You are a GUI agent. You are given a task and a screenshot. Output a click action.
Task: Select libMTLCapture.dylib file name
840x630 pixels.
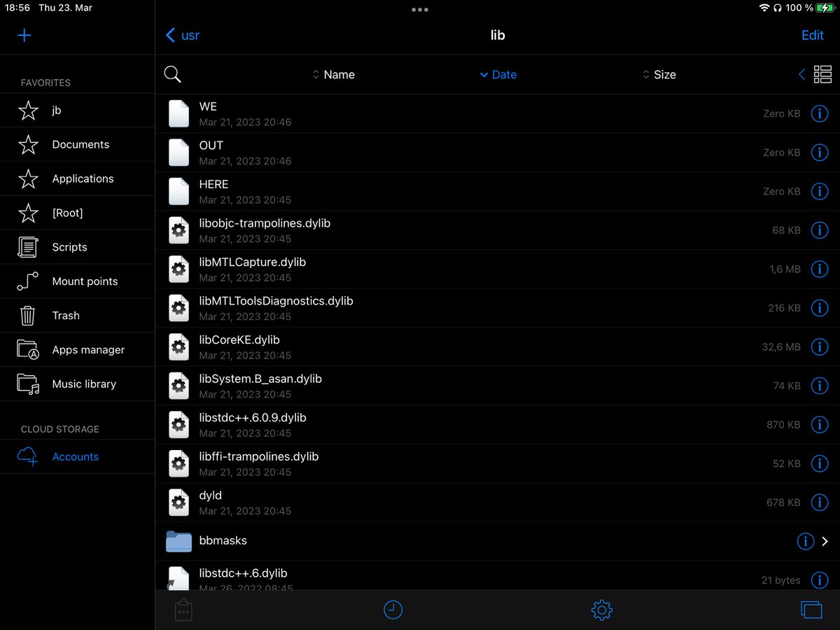click(252, 262)
